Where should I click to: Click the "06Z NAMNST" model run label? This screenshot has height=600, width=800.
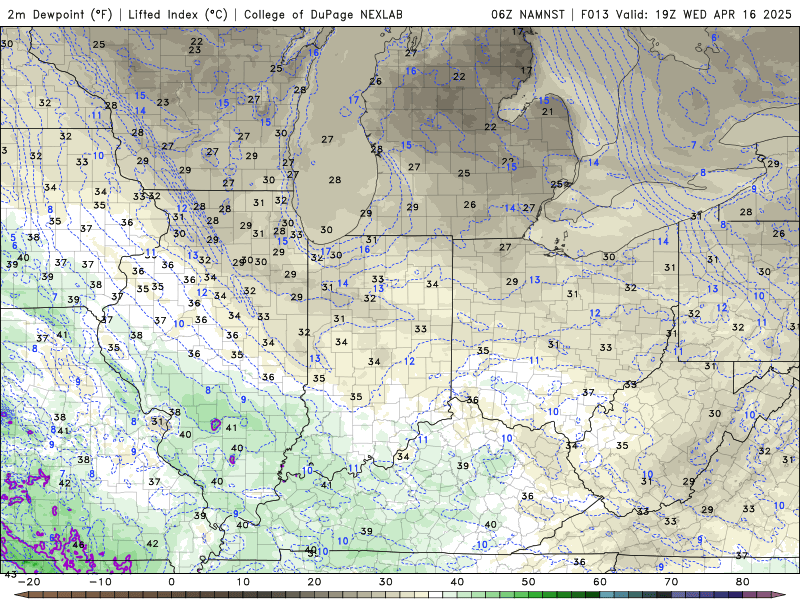click(528, 14)
